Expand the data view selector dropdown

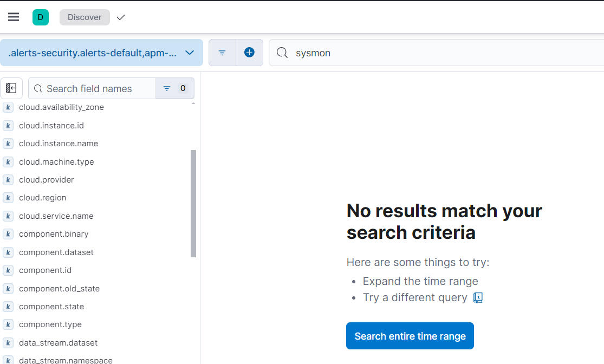coord(101,53)
